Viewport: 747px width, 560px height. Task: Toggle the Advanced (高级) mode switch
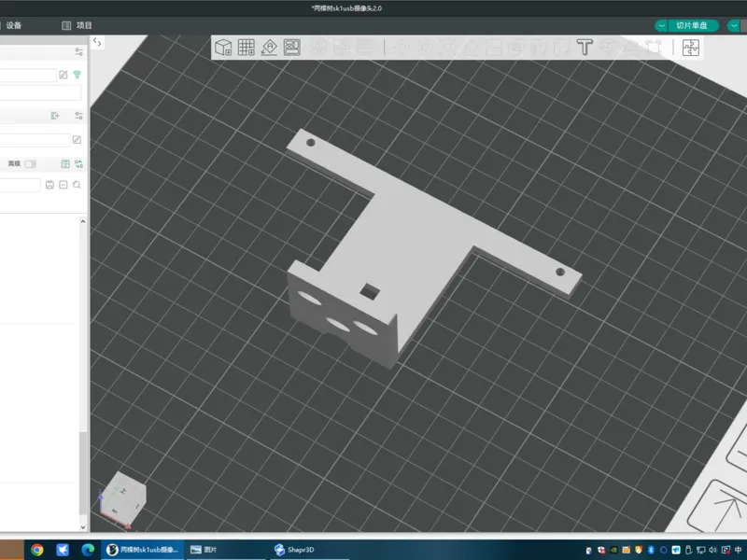(30, 164)
